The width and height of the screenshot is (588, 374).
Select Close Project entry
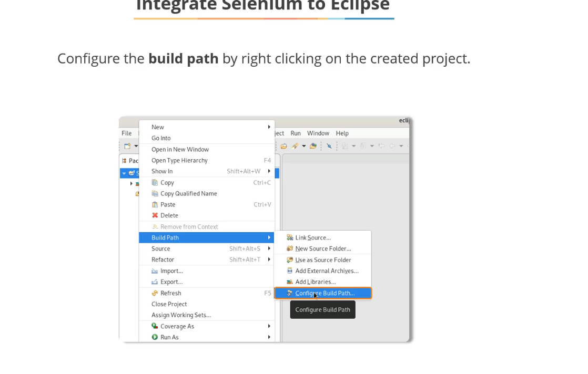pos(207,304)
